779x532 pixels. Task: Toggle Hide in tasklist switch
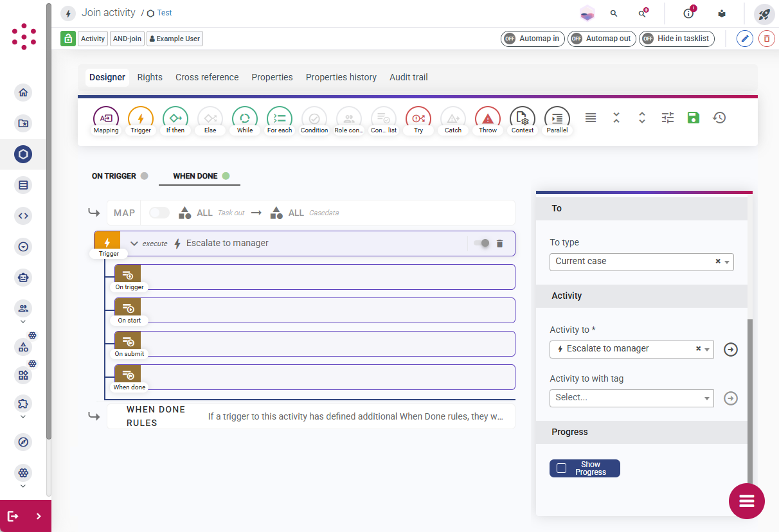click(677, 39)
